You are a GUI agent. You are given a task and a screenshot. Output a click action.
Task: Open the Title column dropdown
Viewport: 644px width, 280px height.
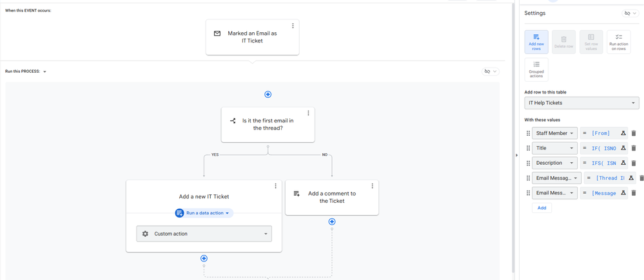tap(554, 148)
